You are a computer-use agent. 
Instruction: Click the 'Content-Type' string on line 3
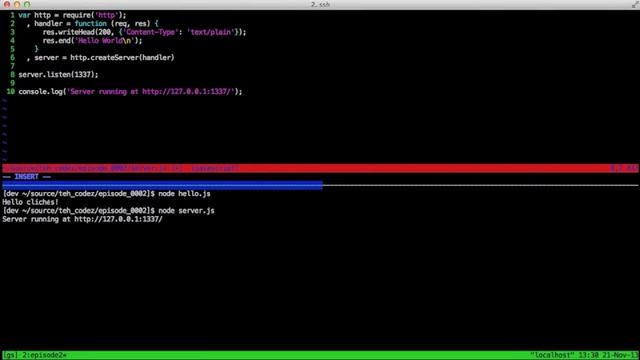click(151, 32)
